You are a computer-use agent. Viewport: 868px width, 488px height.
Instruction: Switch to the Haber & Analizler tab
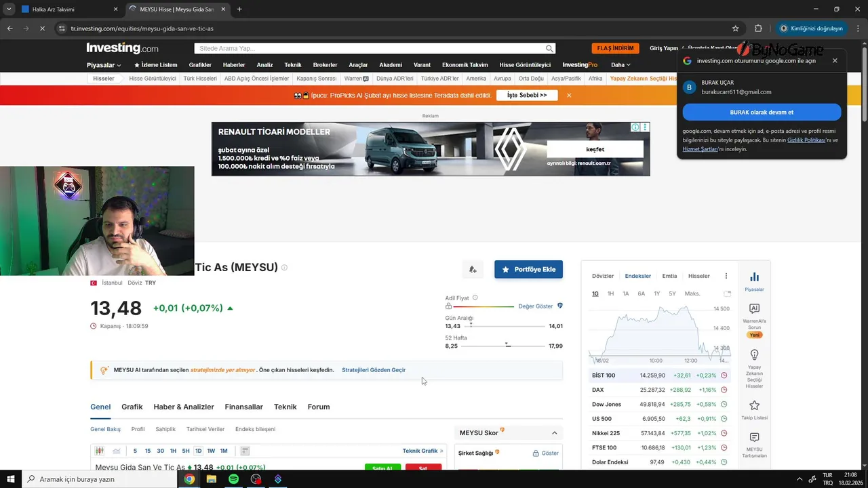coord(184,407)
